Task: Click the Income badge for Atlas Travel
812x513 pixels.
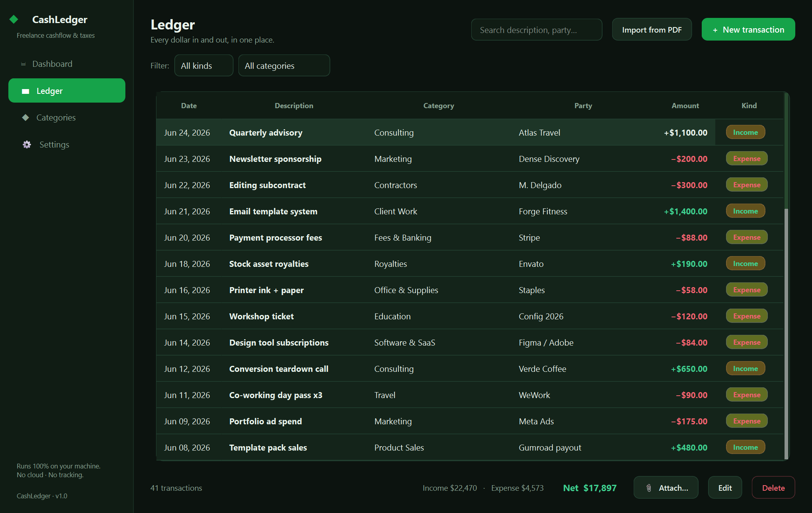Action: coord(746,132)
